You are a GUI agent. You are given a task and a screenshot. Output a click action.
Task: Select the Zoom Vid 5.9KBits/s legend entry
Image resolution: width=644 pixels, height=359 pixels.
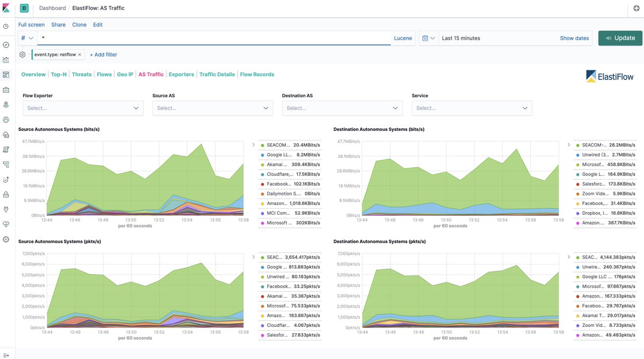605,194
